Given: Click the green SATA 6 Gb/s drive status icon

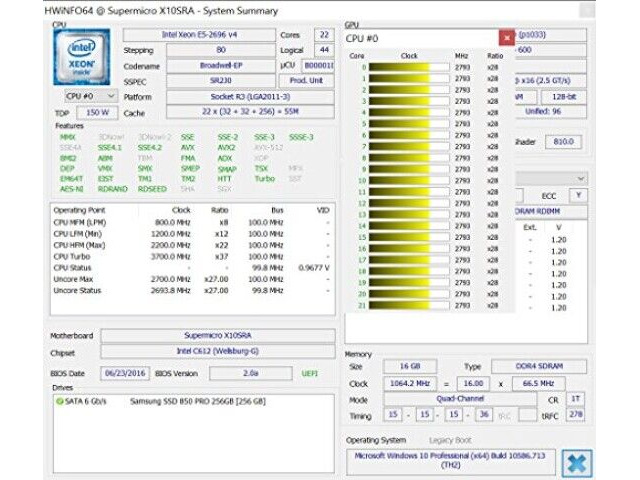Looking at the screenshot, I should [60, 402].
